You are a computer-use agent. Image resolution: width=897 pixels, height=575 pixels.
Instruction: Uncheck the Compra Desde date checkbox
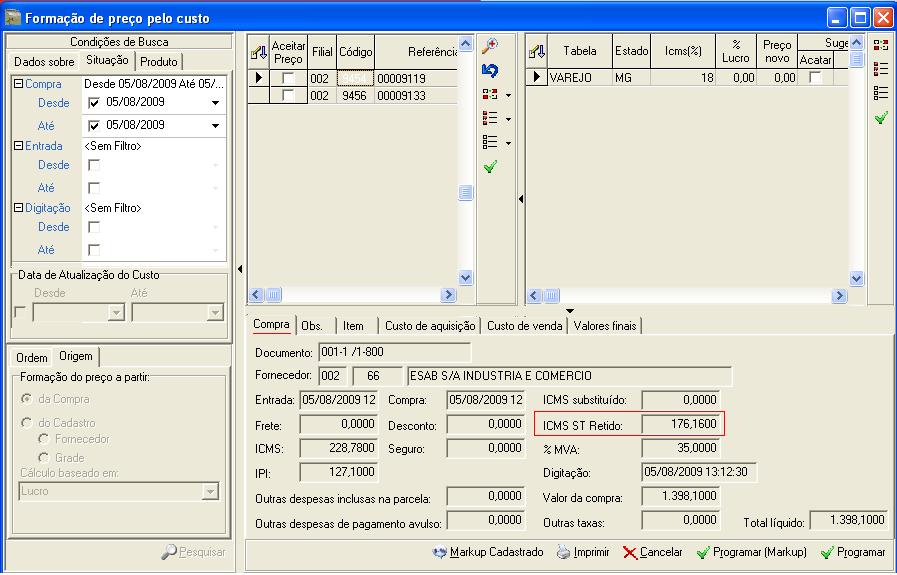pyautogui.click(x=95, y=103)
